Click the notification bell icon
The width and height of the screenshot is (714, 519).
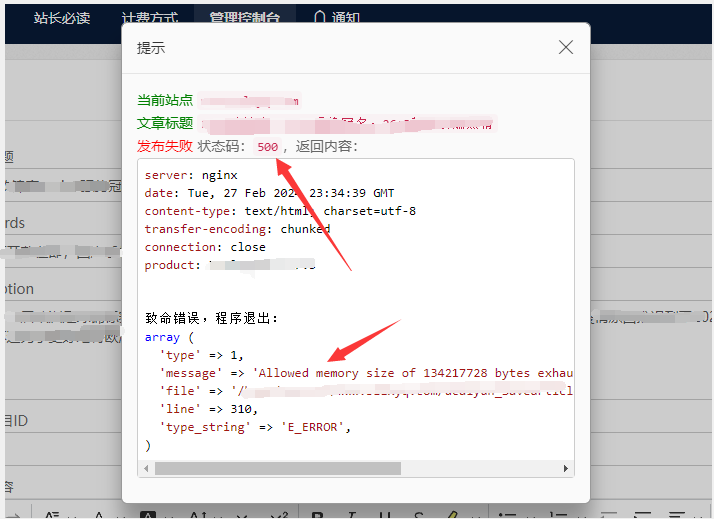319,18
